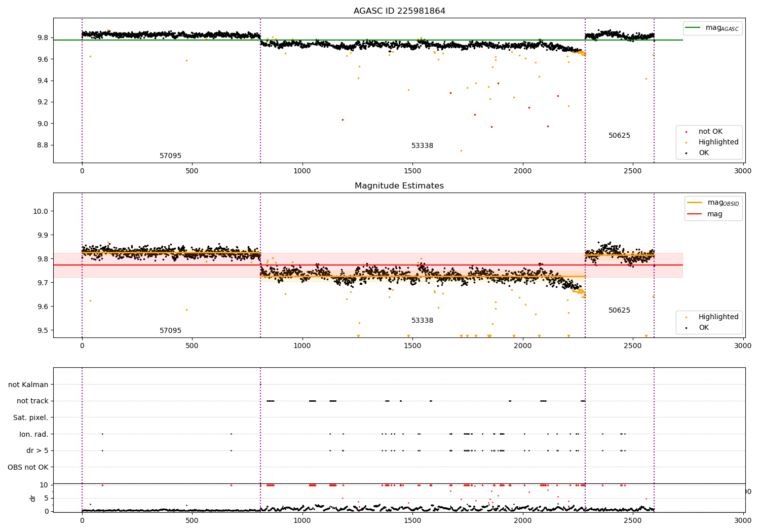Click y-axis tick '9.0' on the top plot
The image size is (760, 532).
[x=43, y=124]
